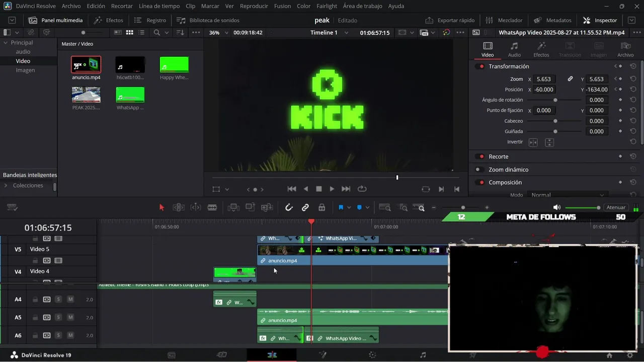Image resolution: width=644 pixels, height=362 pixels.
Task: Disable Video 5 track enable icon
Action: pyautogui.click(x=58, y=260)
